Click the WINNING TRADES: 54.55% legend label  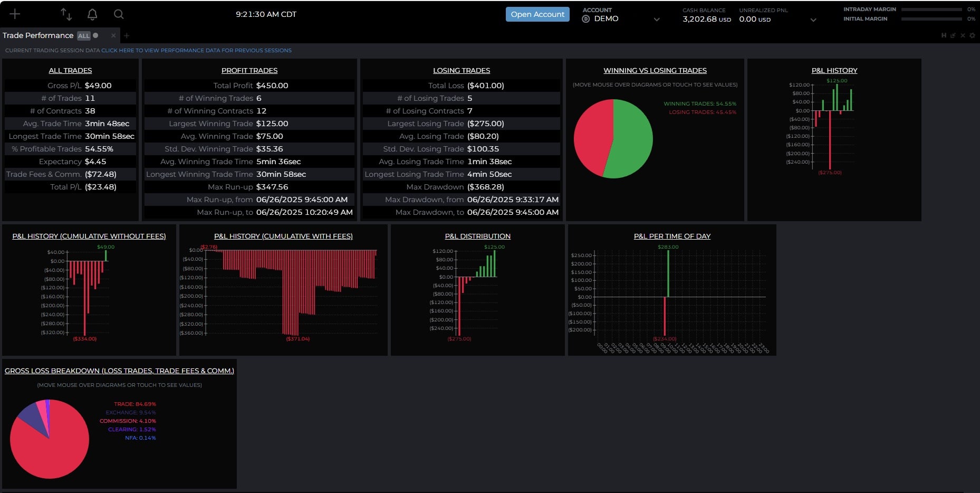click(x=700, y=104)
